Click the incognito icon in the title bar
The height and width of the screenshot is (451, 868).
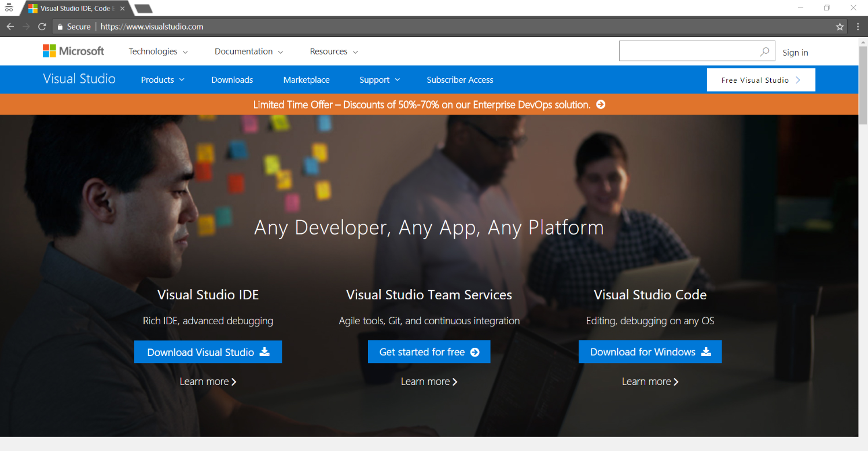(9, 8)
